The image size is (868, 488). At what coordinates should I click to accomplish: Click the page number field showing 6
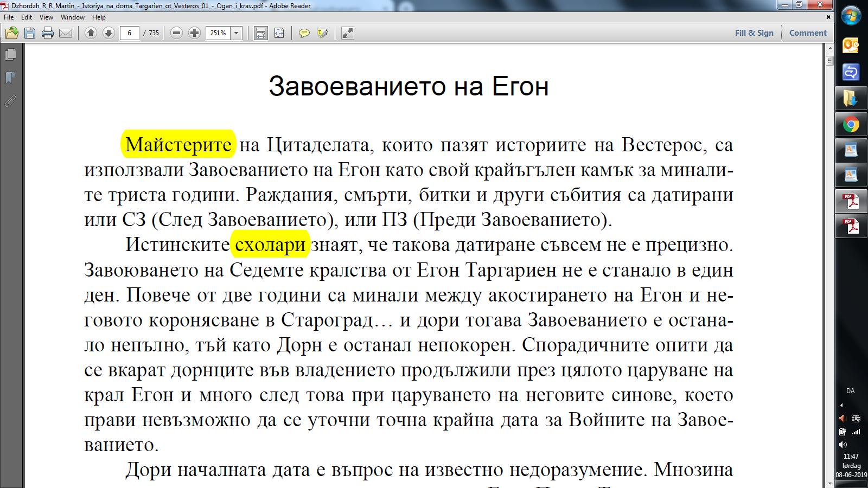(129, 33)
